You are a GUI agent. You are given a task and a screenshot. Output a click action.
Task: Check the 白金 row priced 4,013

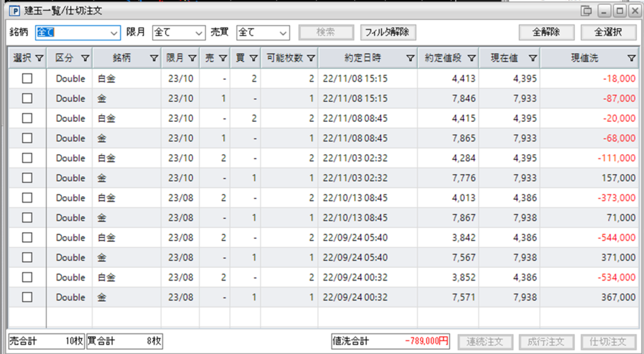point(27,197)
